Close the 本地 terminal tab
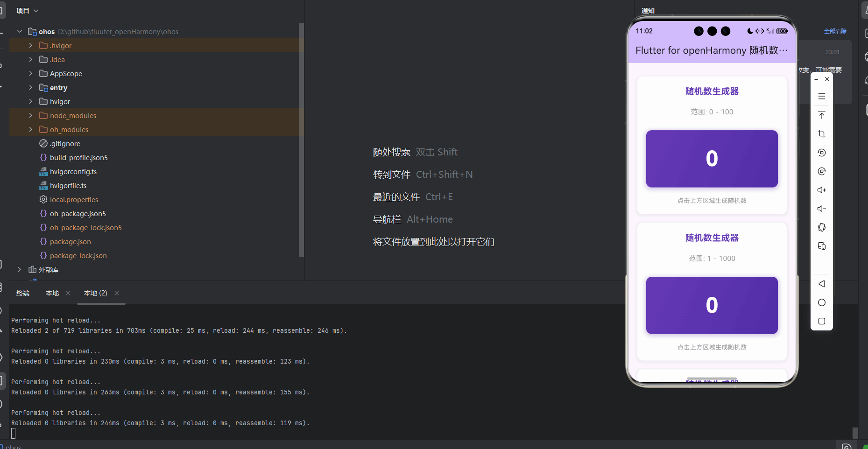The image size is (868, 449). point(68,293)
